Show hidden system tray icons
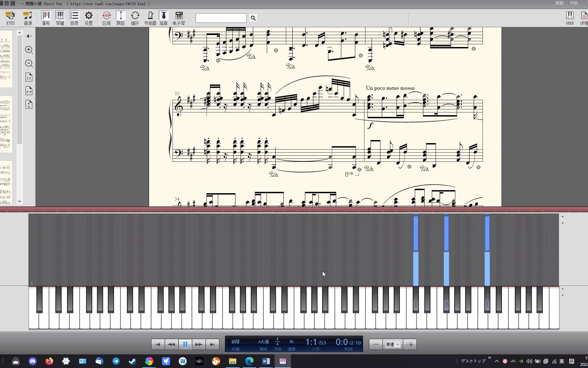588x368 pixels. pyautogui.click(x=497, y=361)
